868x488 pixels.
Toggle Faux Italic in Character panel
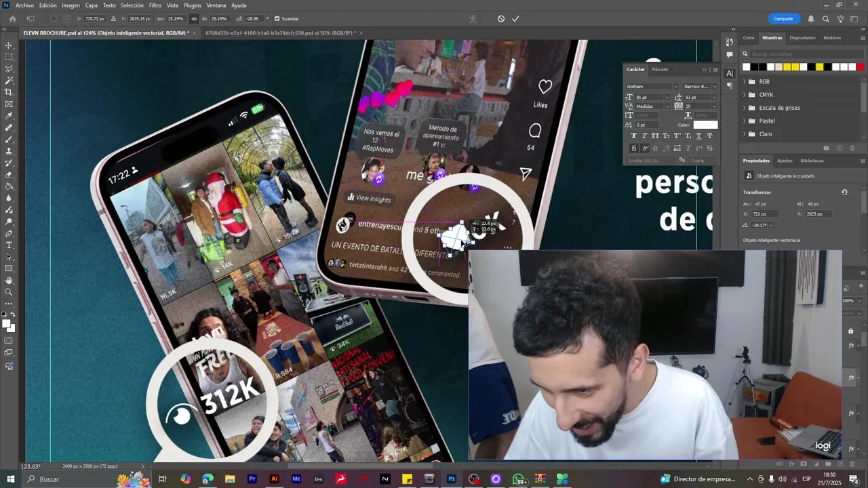(x=644, y=136)
